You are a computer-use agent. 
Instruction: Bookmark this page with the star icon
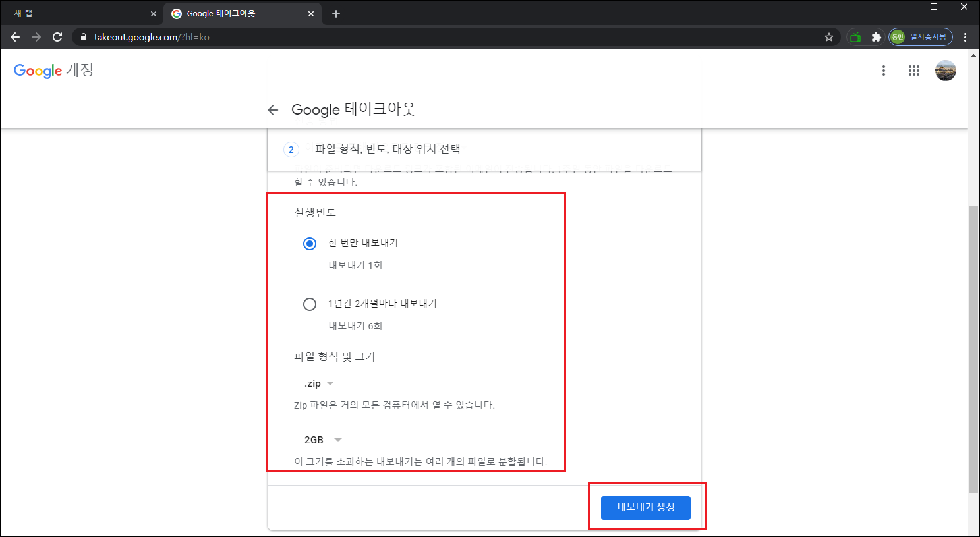click(x=829, y=37)
